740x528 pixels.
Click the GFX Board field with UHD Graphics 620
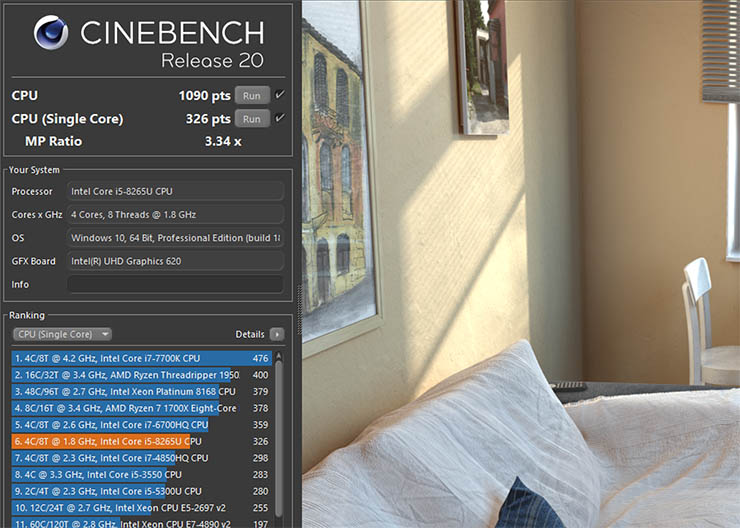pyautogui.click(x=175, y=262)
